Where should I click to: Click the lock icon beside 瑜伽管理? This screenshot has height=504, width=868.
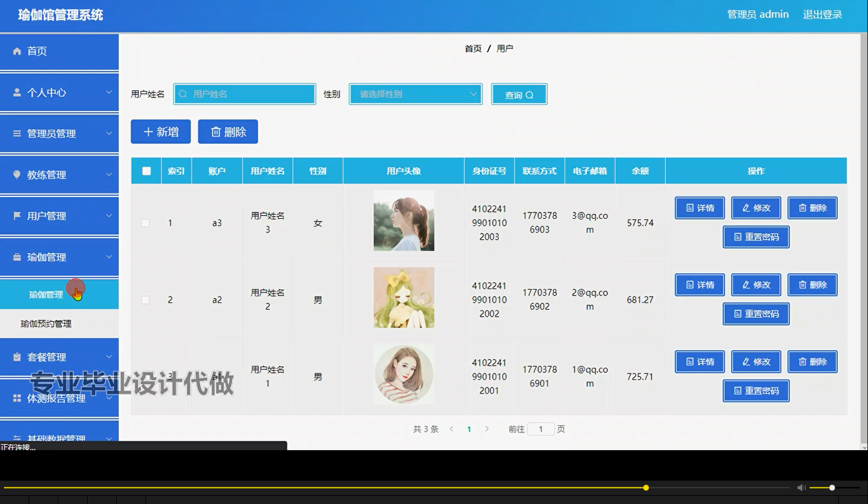click(x=16, y=257)
